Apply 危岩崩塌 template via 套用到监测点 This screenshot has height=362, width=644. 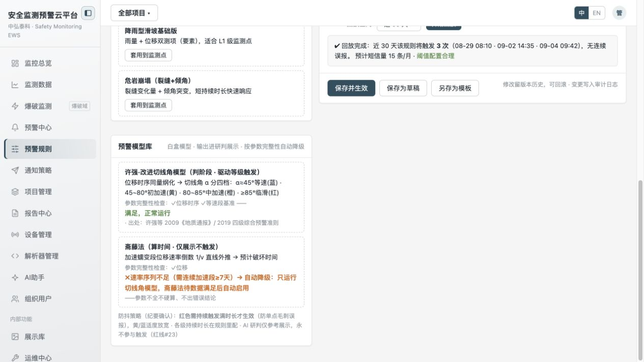[148, 105]
